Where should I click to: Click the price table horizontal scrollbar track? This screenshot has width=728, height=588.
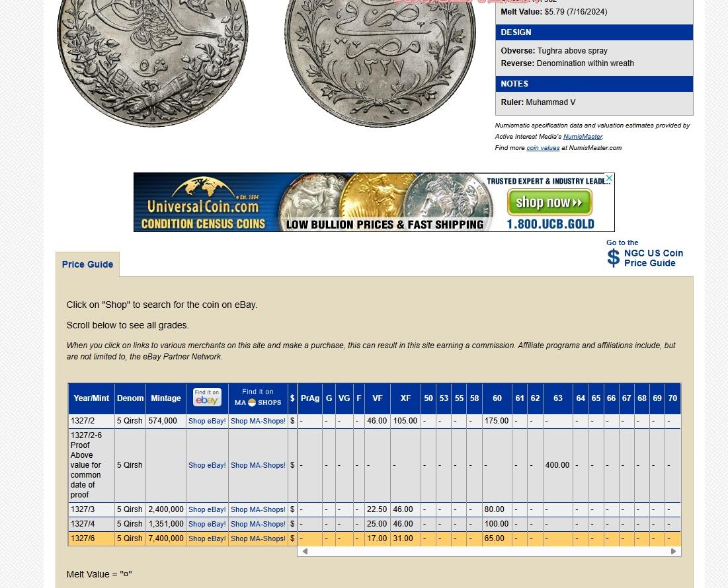489,551
